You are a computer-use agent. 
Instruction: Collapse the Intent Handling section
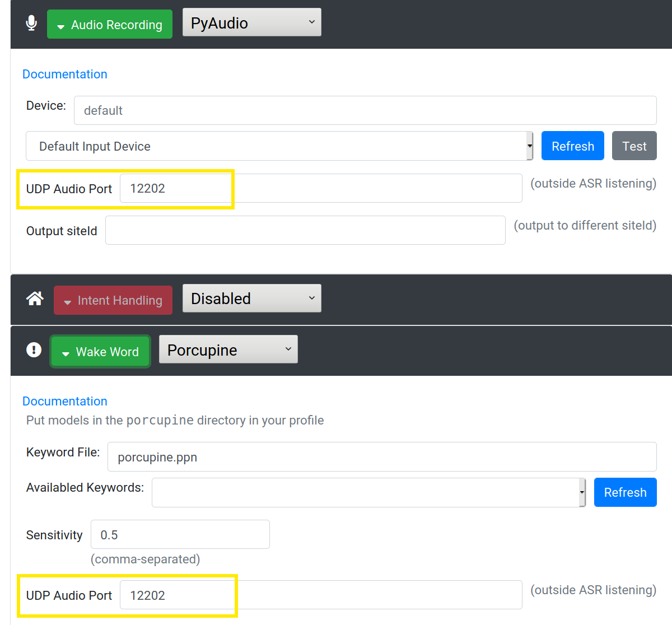pyautogui.click(x=113, y=300)
